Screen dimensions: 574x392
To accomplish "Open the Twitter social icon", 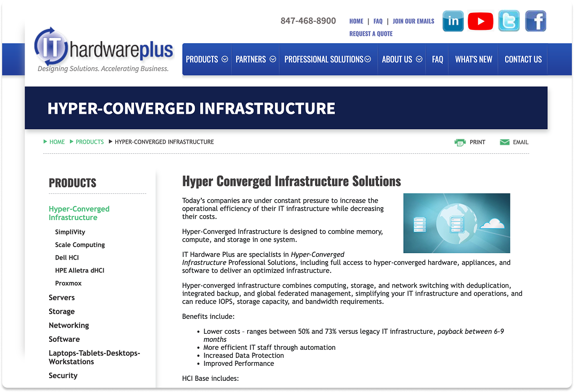I will 508,21.
